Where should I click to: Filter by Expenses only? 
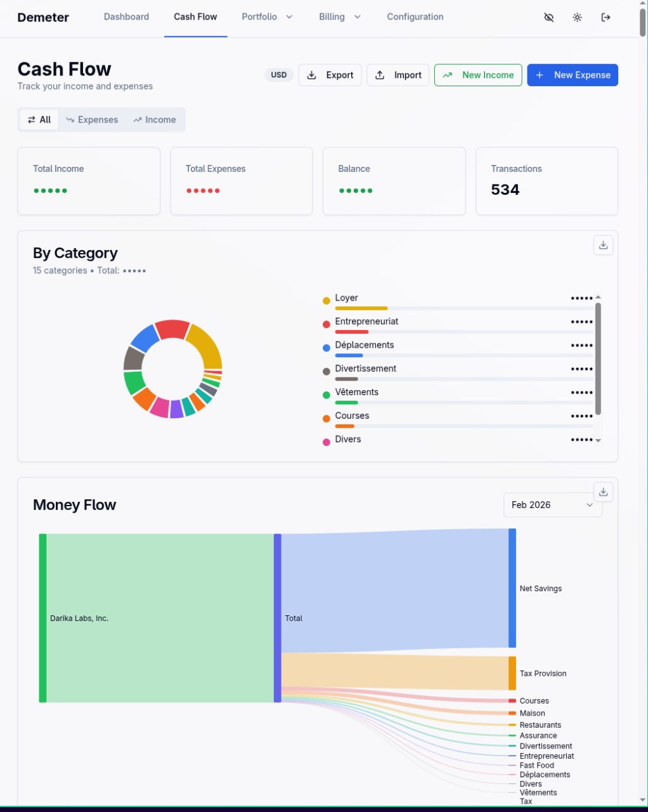coord(92,120)
